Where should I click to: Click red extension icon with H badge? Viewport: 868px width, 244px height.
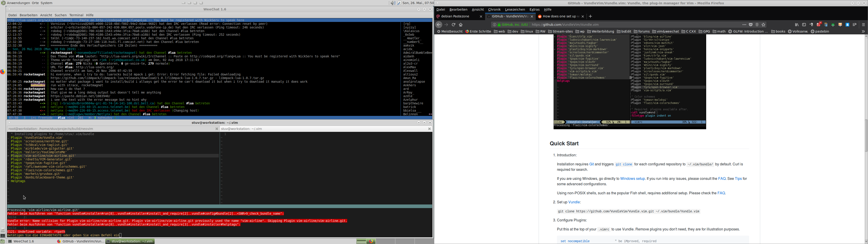[x=819, y=24]
